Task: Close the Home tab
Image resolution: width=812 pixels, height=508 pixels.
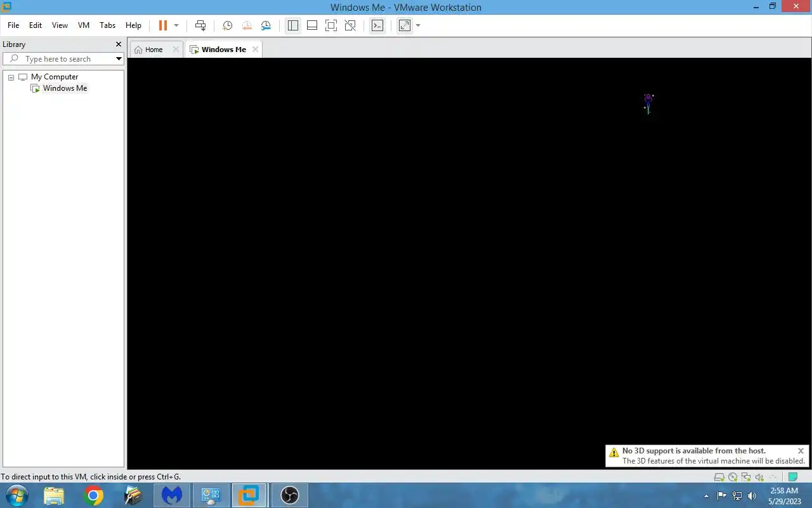Action: point(176,50)
